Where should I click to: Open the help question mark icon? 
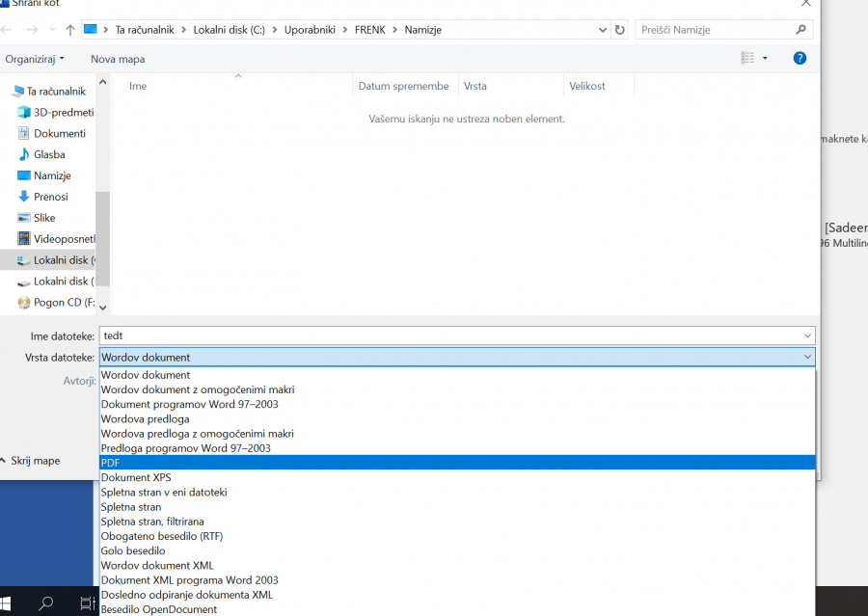tap(800, 59)
